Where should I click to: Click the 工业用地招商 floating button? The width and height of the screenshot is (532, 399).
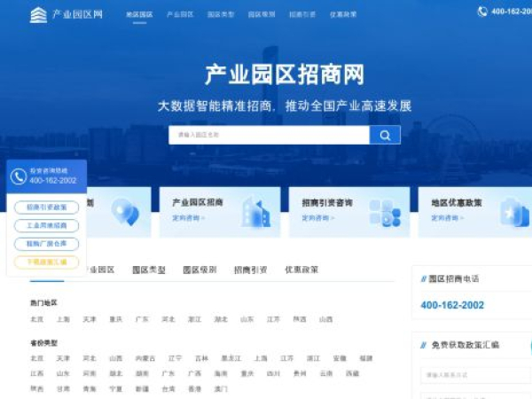coord(46,225)
